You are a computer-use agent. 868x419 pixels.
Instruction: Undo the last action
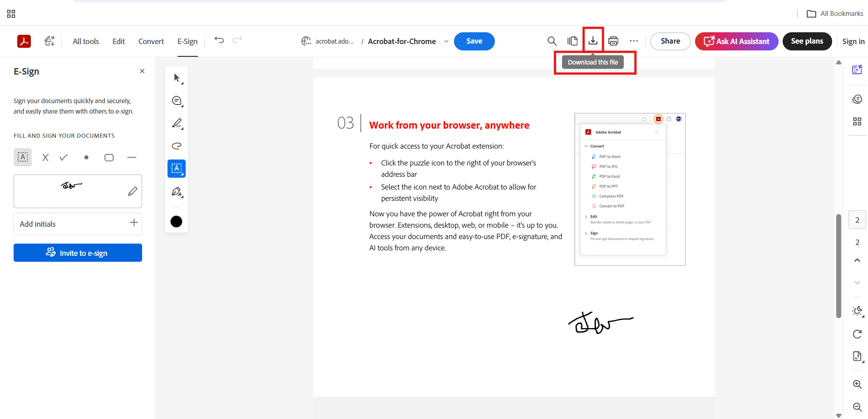point(219,40)
